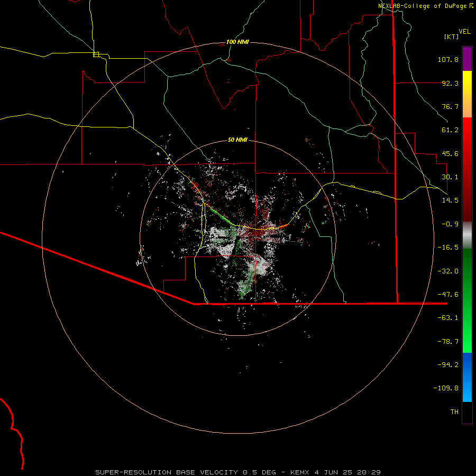Click the 92.3 velocity scale value
Image resolution: width=476 pixels, height=476 pixels.
point(450,83)
